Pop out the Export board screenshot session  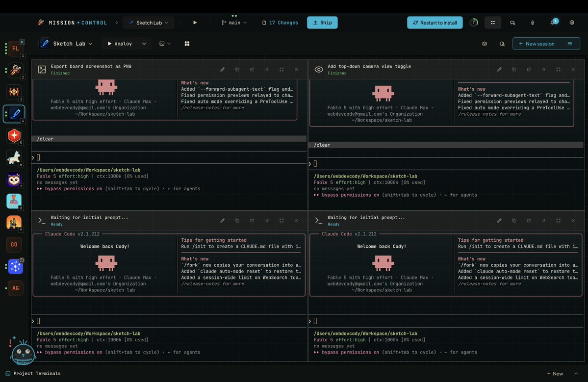point(252,69)
